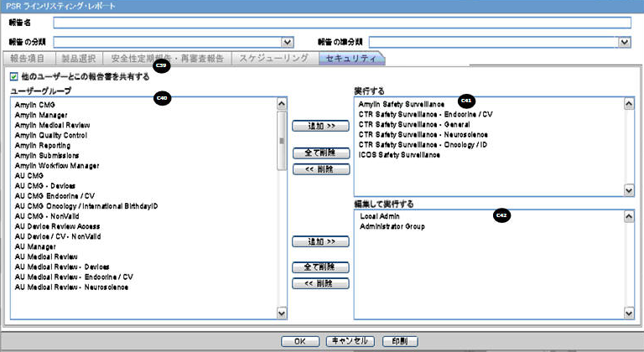The image size is (644, 352).
Task: Select Amylin Safety Surveillance in 実行する list
Action: [402, 104]
